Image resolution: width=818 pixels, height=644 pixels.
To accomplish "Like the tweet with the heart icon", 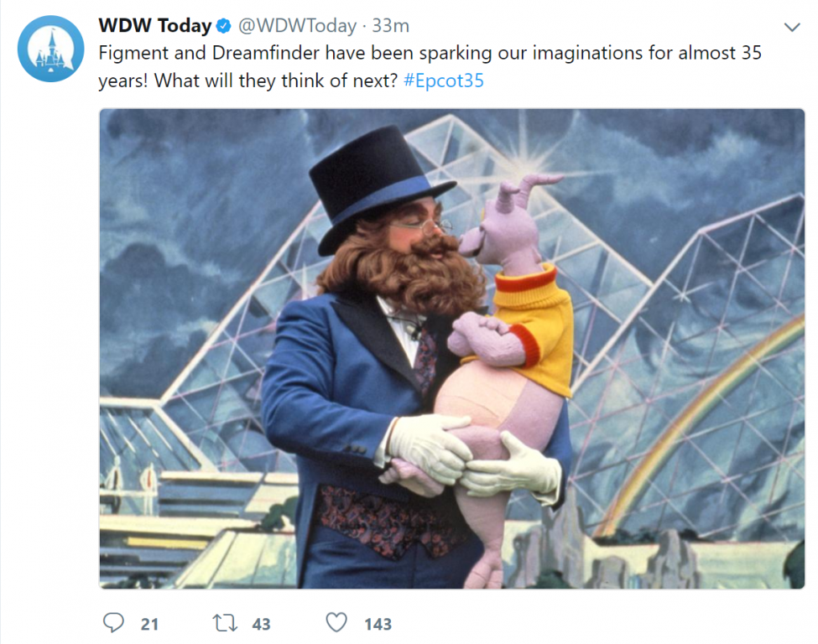I will (x=336, y=623).
